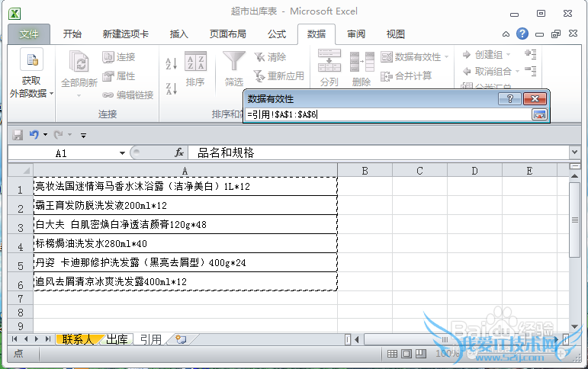This screenshot has height=369, width=588.
Task: Sort ascending A to Z
Action: pyautogui.click(x=172, y=63)
